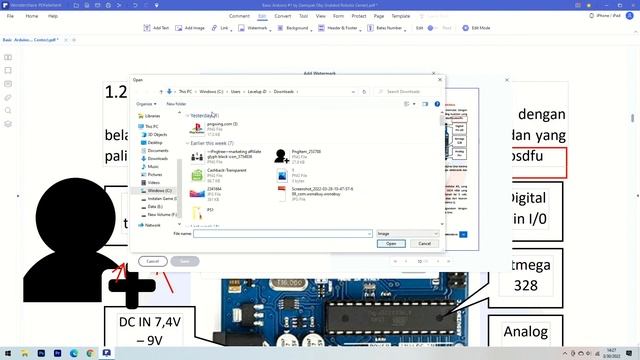Open the thumbnails panel in left sidebar

pos(8,58)
